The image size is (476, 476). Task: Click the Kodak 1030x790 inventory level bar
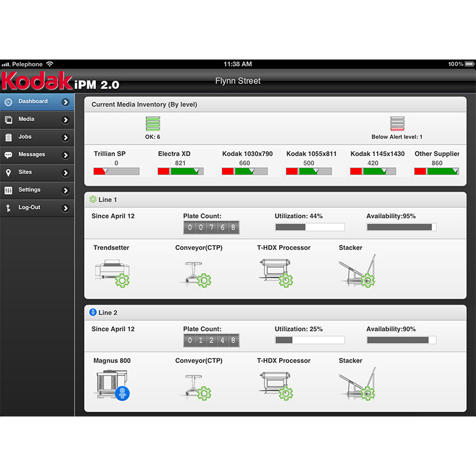[245, 171]
